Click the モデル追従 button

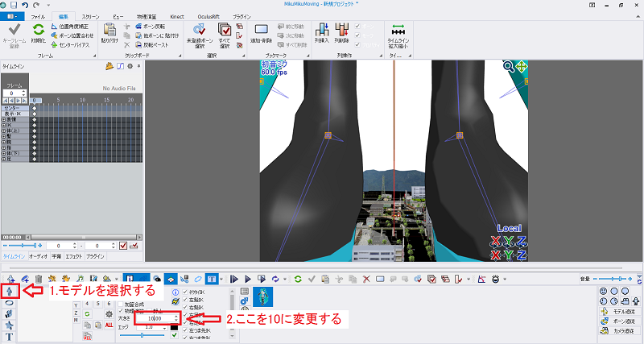(618, 312)
